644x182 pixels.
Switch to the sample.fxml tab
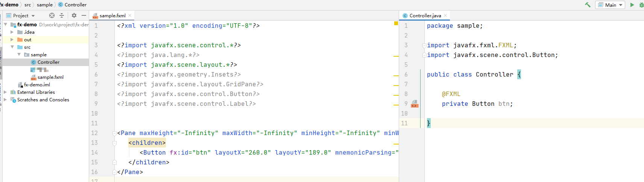[112, 15]
